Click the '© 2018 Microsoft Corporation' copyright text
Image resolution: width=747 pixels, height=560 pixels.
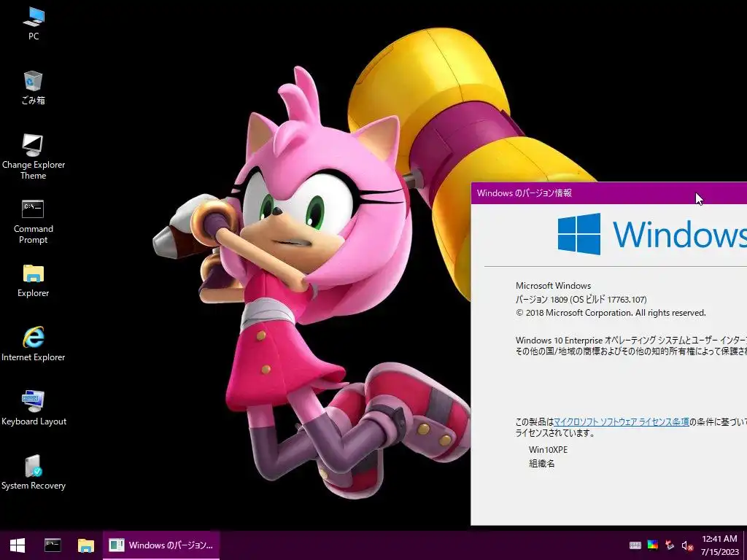[x=611, y=313]
